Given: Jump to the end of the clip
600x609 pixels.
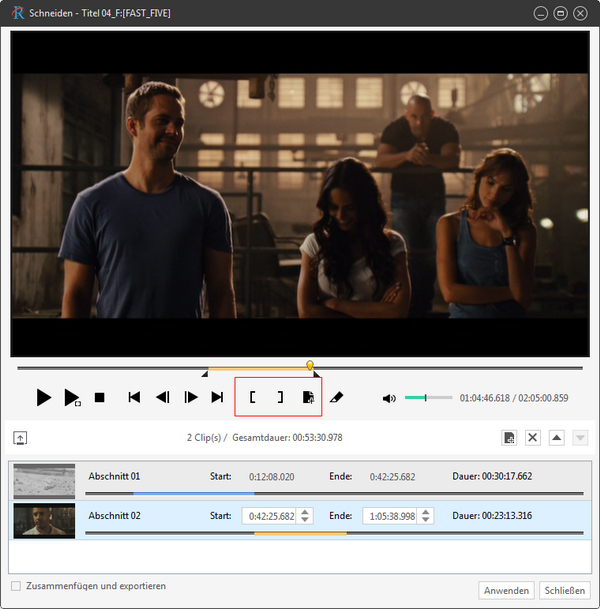Looking at the screenshot, I should (x=217, y=397).
